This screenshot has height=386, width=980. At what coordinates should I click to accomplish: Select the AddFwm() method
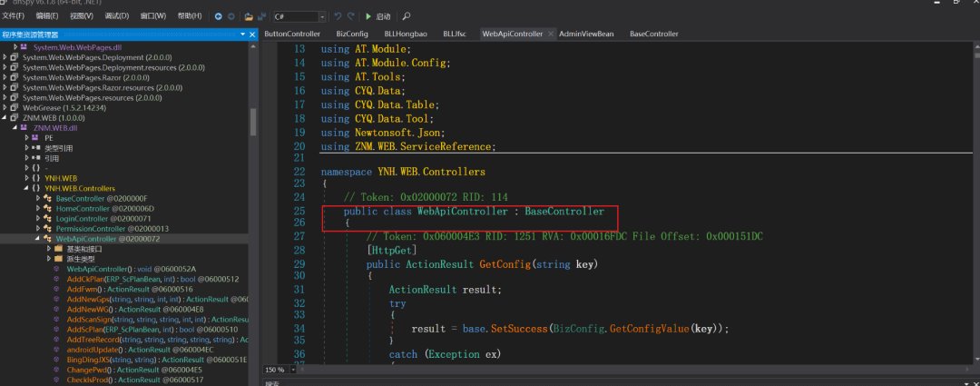(130, 290)
